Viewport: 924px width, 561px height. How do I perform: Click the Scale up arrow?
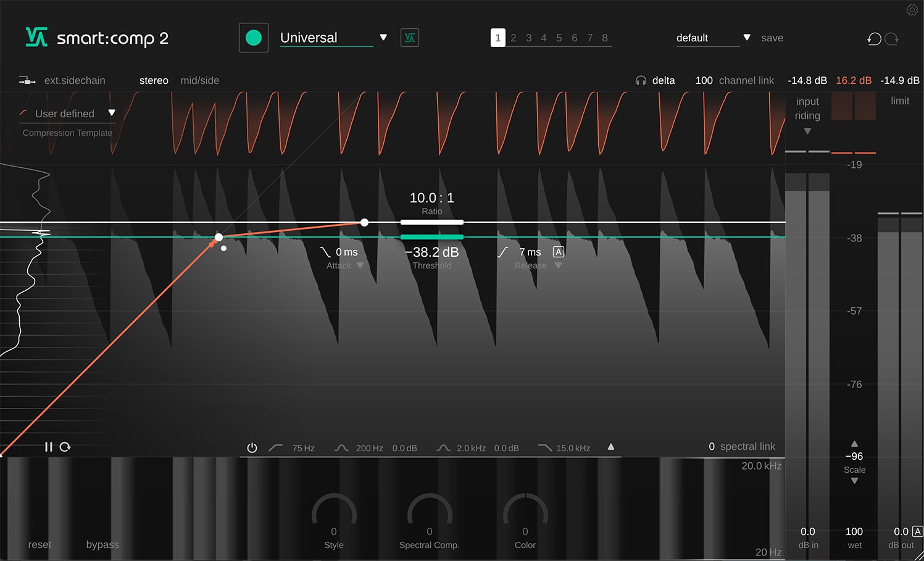[854, 444]
